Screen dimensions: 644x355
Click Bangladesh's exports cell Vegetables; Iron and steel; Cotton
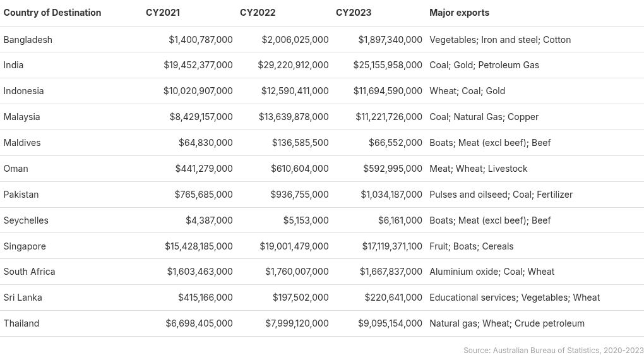click(x=499, y=40)
